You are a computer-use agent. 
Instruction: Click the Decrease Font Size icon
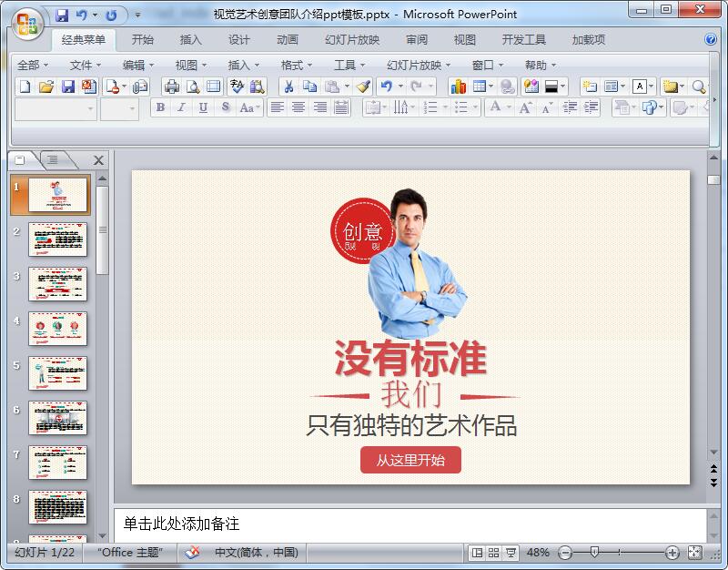click(x=547, y=107)
